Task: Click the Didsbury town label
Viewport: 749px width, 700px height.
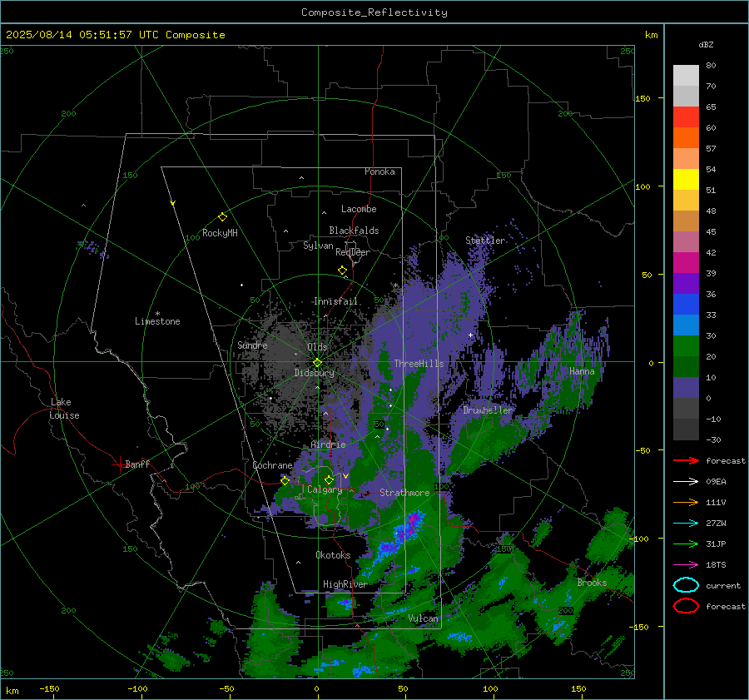Action: 314,373
